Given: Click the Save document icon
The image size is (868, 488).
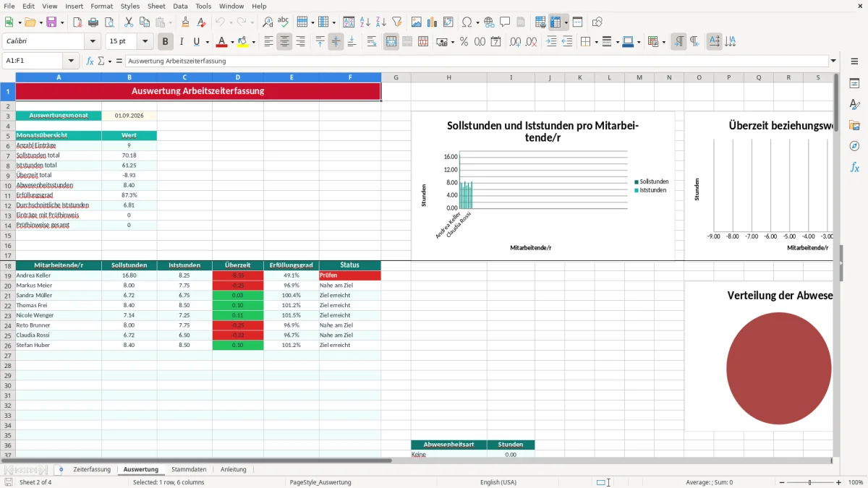Looking at the screenshot, I should [x=51, y=22].
